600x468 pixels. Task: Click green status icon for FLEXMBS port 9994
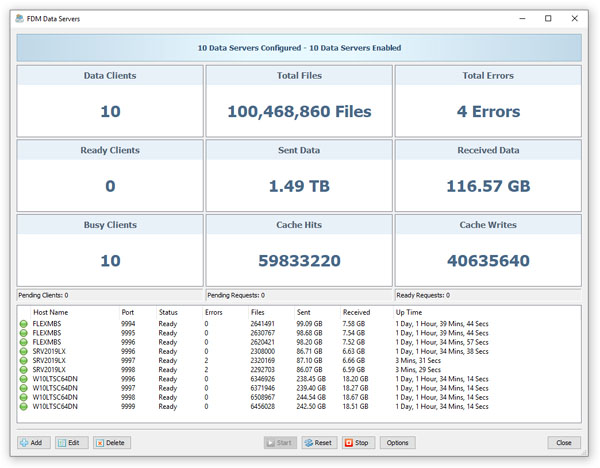tap(24, 324)
